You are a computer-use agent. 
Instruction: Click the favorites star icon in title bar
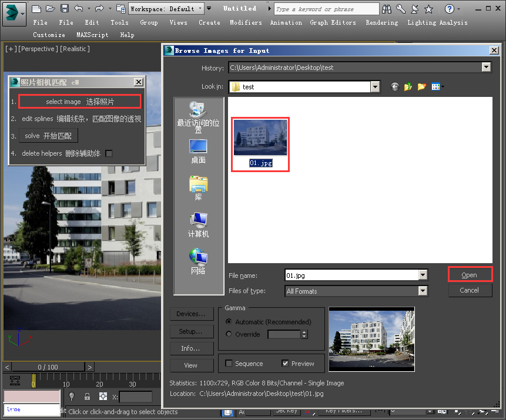click(428, 9)
